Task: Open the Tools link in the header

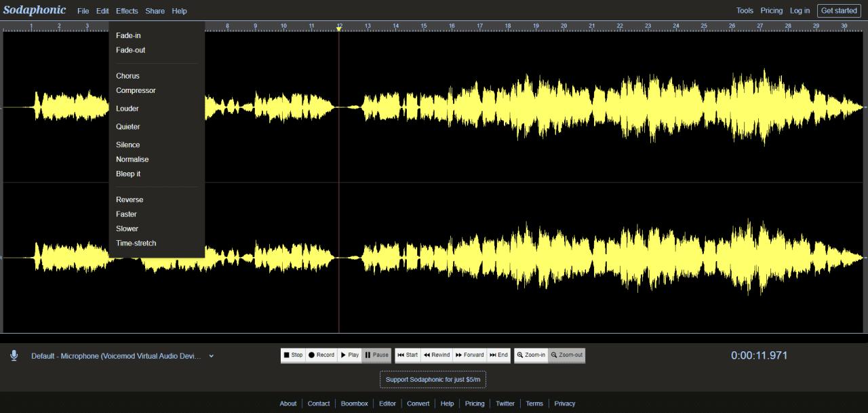Action: coord(745,11)
